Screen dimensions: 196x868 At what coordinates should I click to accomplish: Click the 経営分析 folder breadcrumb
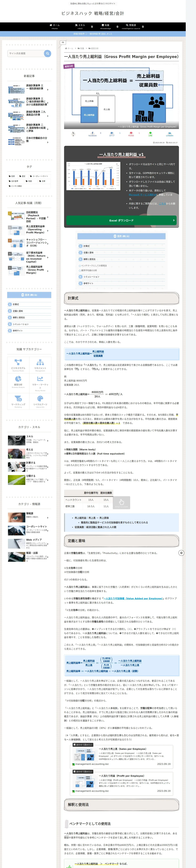tap(94, 48)
